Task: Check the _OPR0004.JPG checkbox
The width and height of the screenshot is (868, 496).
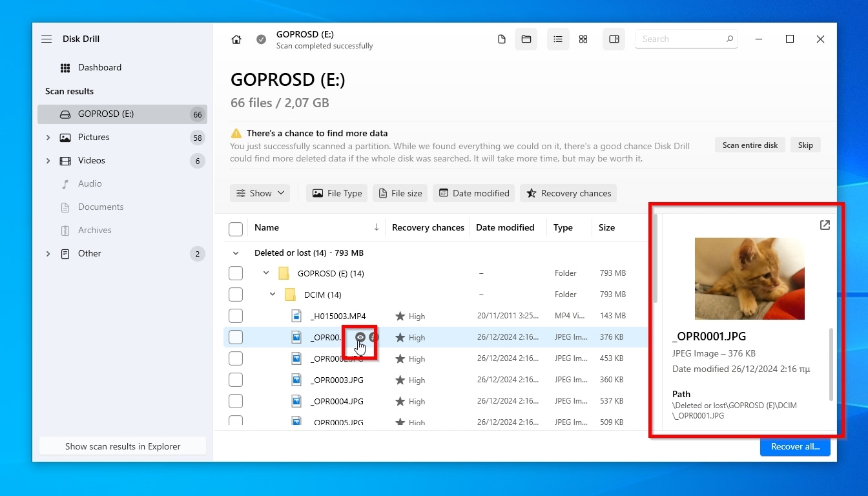Action: point(236,401)
